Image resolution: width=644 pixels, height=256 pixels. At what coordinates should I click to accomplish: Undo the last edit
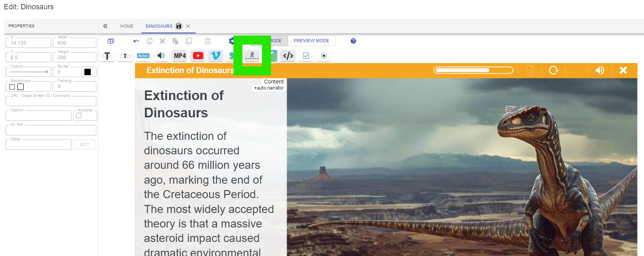[x=136, y=41]
